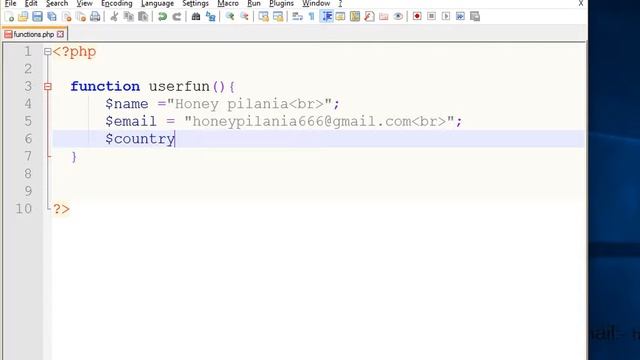Open the Edit menu

click(31, 3)
